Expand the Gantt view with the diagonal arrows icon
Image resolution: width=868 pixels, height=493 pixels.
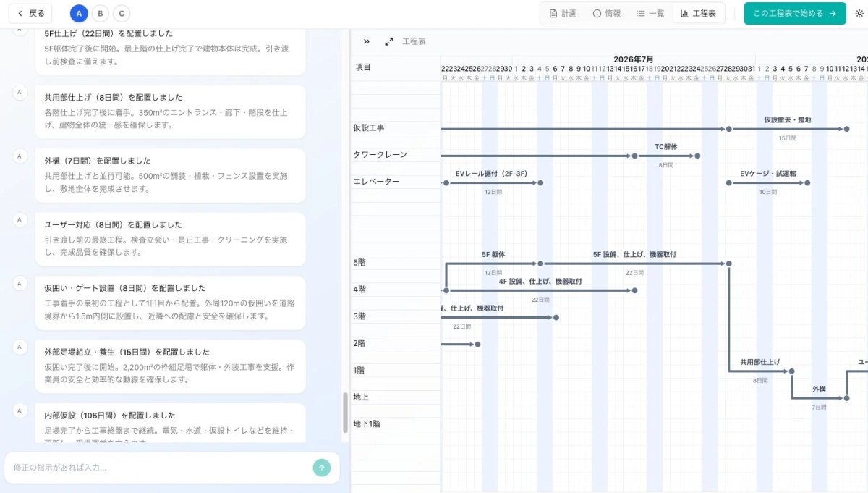(x=388, y=41)
